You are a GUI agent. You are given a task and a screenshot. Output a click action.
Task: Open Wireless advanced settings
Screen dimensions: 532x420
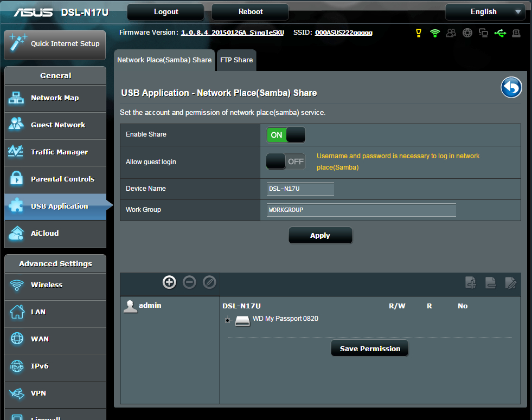(x=55, y=286)
